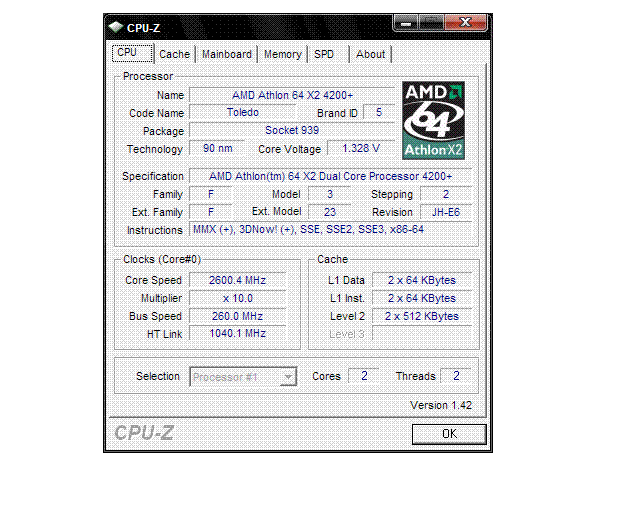Image resolution: width=640 pixels, height=512 pixels.
Task: Click the L1 Data value 2 x 64 KBytes
Action: tap(422, 280)
